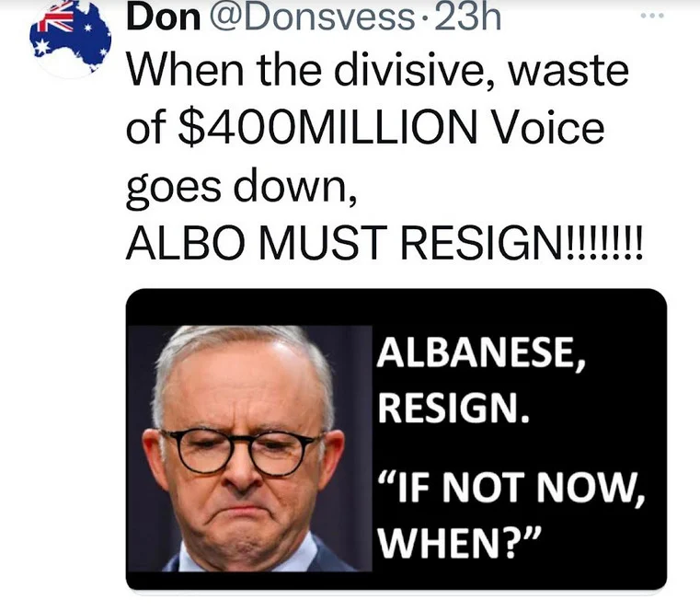Screen dimensions: 700x611
Task: Click the Union Jack corner of the avatar
Action: coord(55,19)
